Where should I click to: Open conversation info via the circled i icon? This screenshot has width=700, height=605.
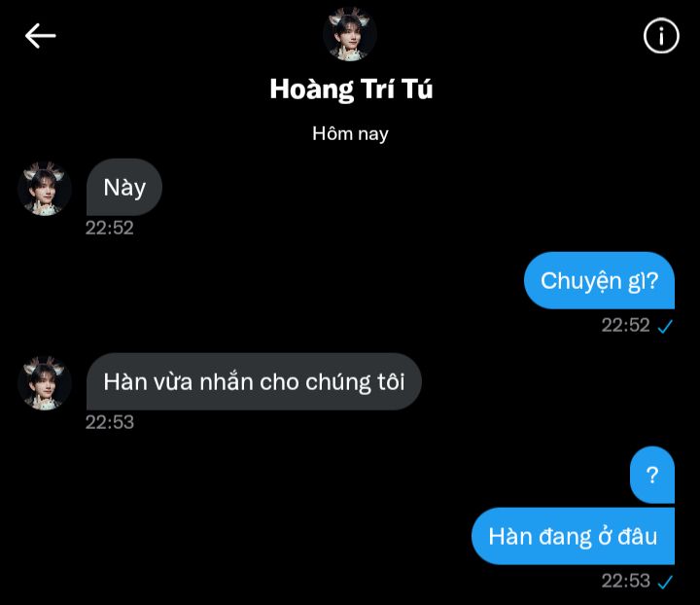[661, 36]
